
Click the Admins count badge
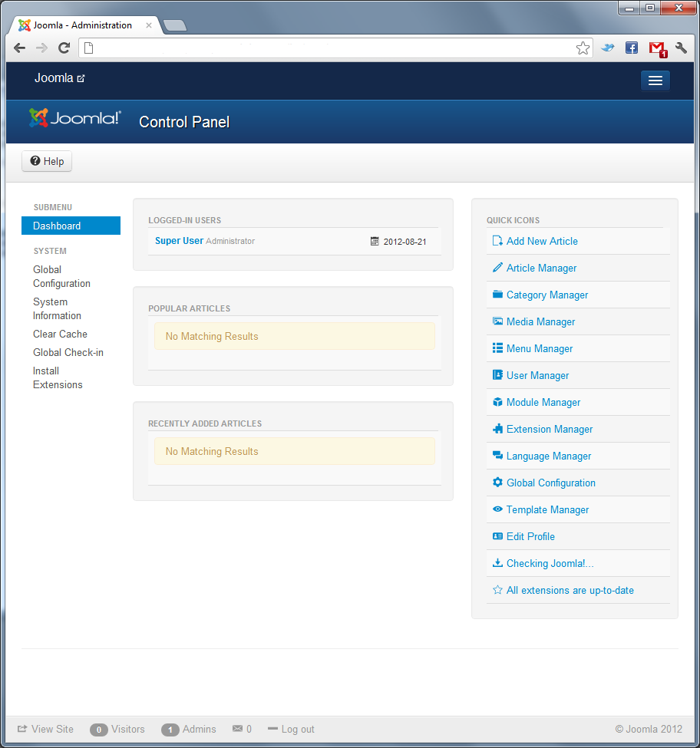(170, 730)
